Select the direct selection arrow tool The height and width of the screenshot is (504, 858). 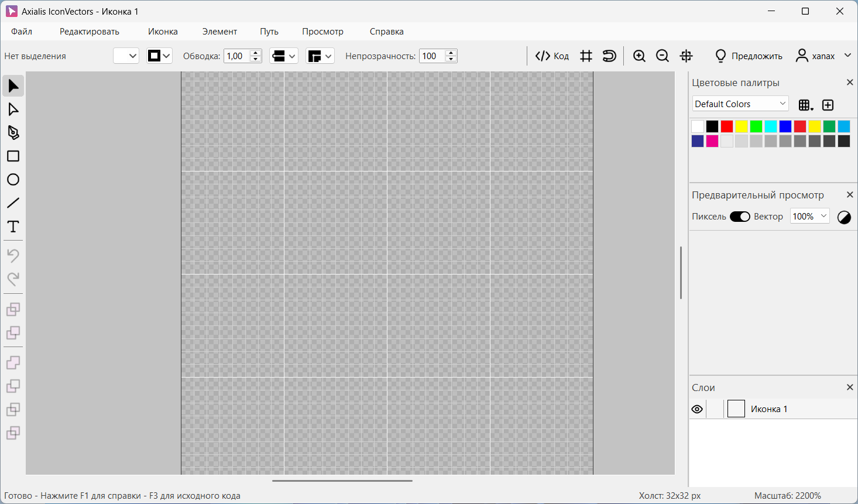coord(13,109)
